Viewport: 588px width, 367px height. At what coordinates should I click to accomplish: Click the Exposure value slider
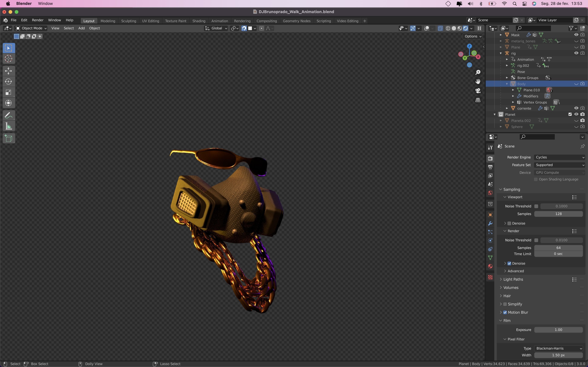tap(558, 330)
